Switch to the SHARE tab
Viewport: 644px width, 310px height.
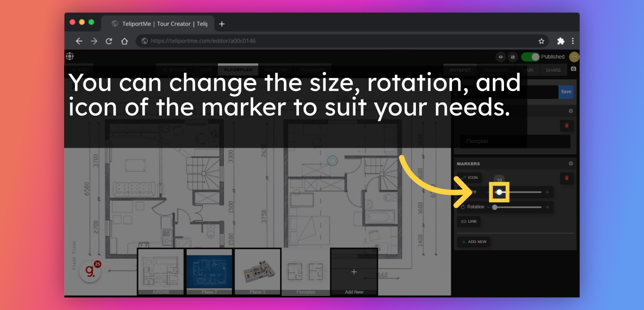tap(553, 70)
